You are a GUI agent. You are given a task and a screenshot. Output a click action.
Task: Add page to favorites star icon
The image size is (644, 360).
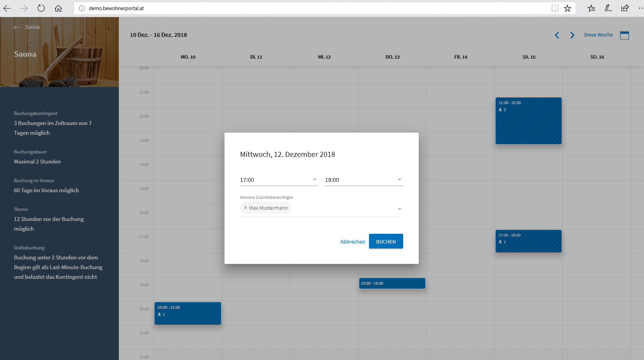567,8
